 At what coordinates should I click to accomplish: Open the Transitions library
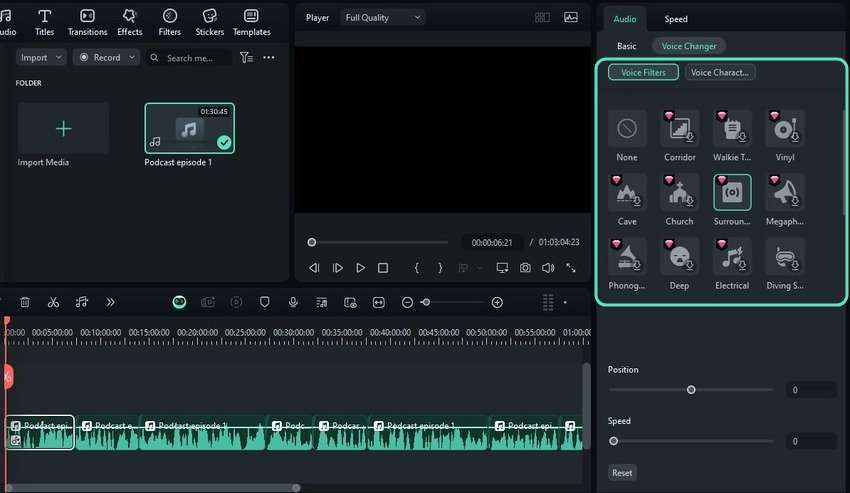point(87,23)
